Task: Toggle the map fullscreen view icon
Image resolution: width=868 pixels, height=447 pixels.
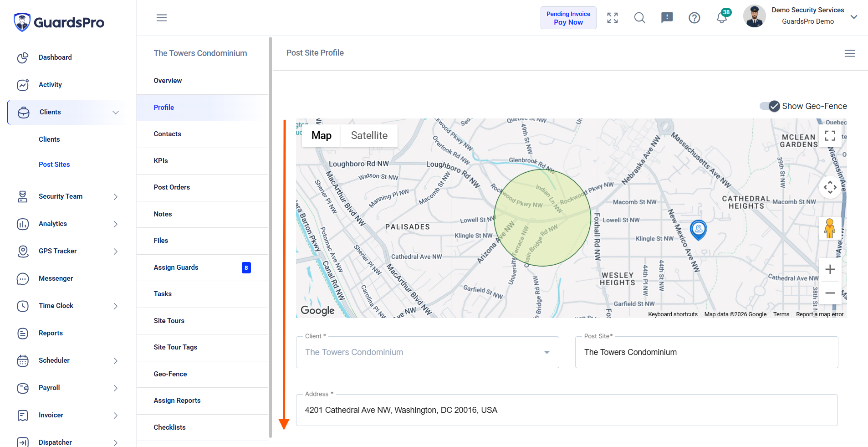Action: (830, 135)
